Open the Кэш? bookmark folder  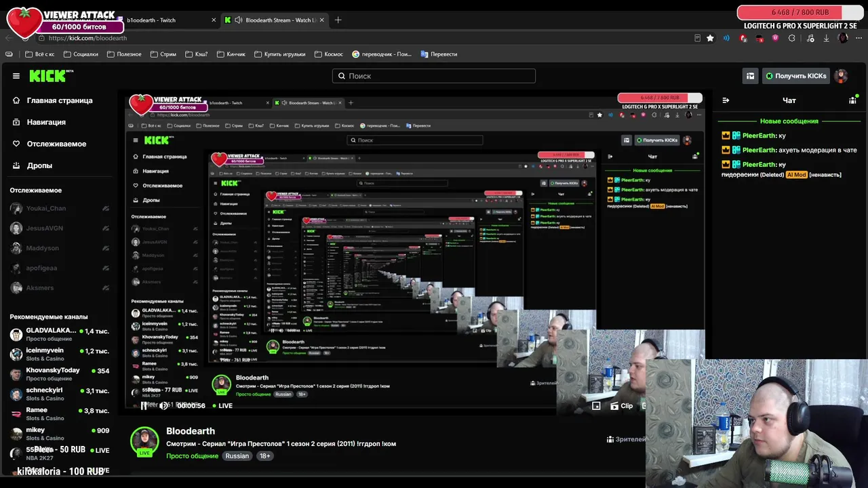196,54
